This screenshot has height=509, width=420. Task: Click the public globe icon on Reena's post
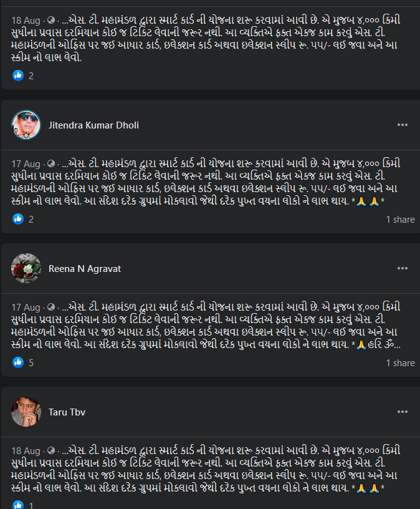50,308
